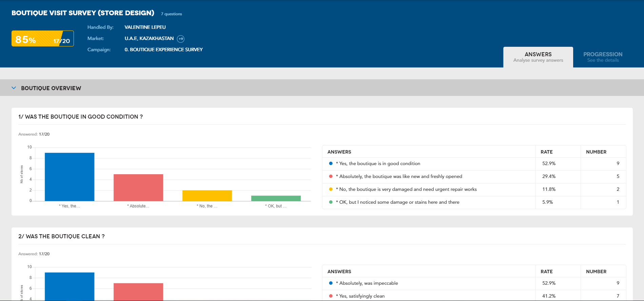Click question 2 NUMBER column header
Screen dimensions: 644x301
(x=596, y=272)
